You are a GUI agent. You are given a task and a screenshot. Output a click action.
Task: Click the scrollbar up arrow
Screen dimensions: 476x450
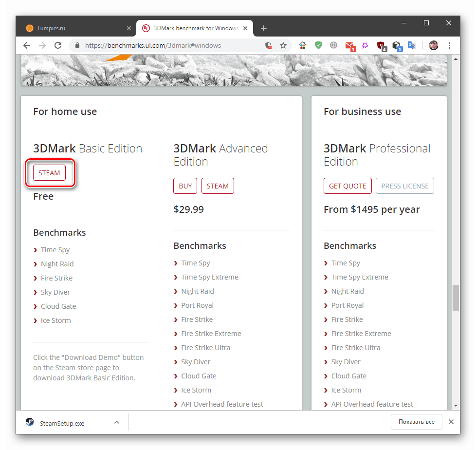point(456,59)
